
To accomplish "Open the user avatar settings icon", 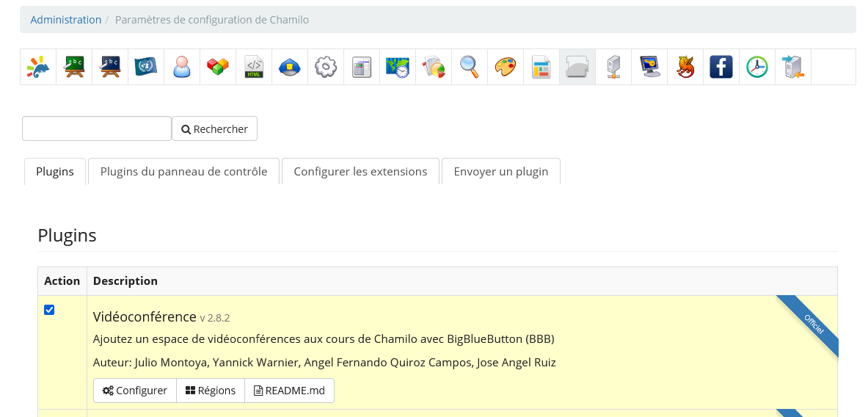I will 182,67.
